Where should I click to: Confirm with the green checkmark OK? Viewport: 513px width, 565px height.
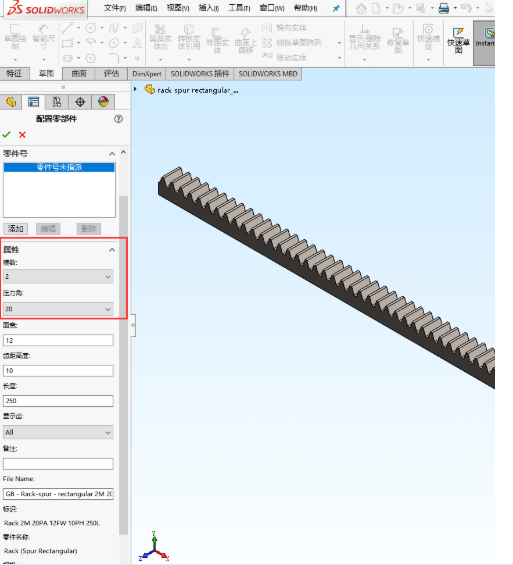6,135
